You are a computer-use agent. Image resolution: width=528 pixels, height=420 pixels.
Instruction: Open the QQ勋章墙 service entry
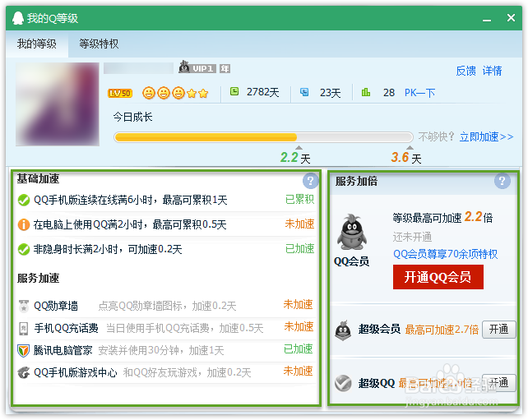click(56, 306)
